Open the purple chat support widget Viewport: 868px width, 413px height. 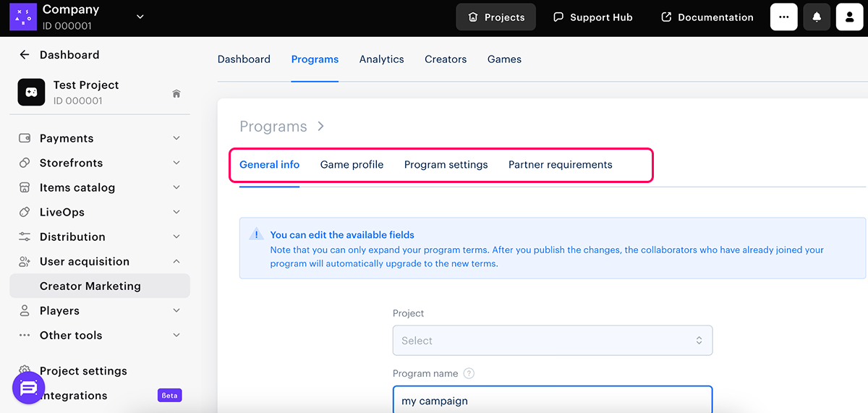[x=29, y=388]
